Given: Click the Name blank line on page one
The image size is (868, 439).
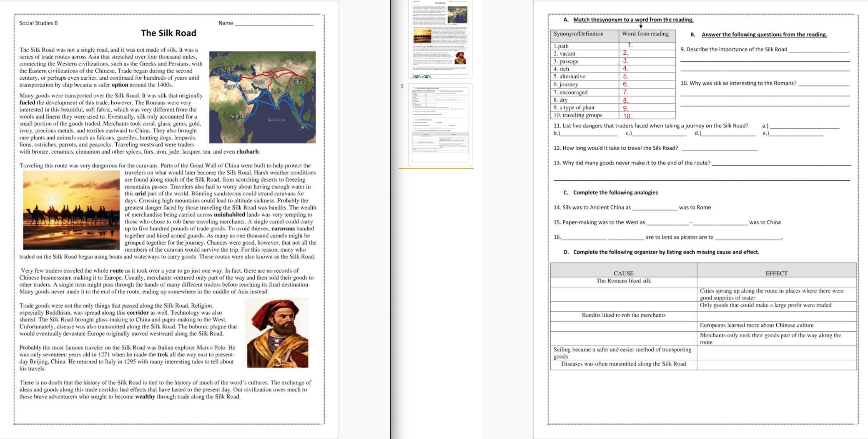Looking at the screenshot, I should [x=274, y=23].
